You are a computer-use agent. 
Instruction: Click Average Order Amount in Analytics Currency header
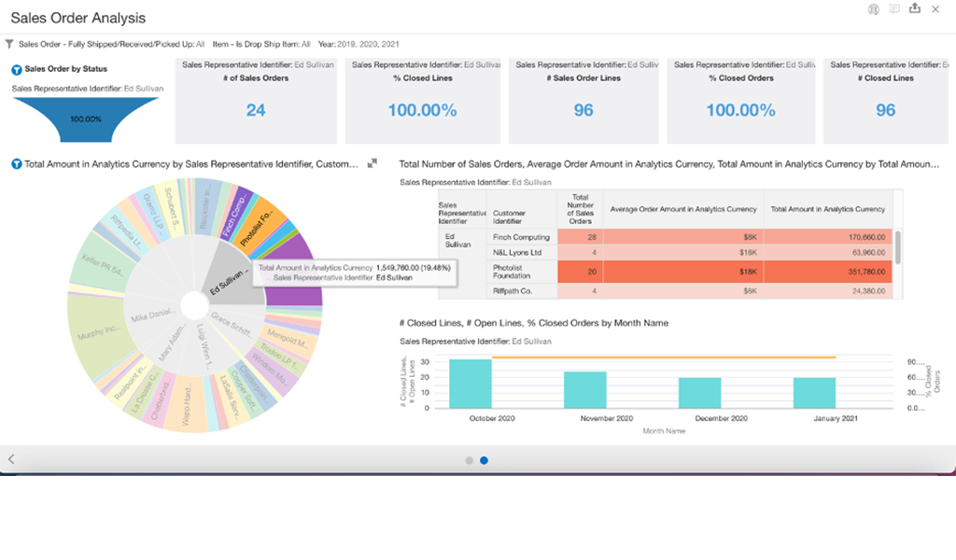[x=682, y=209]
